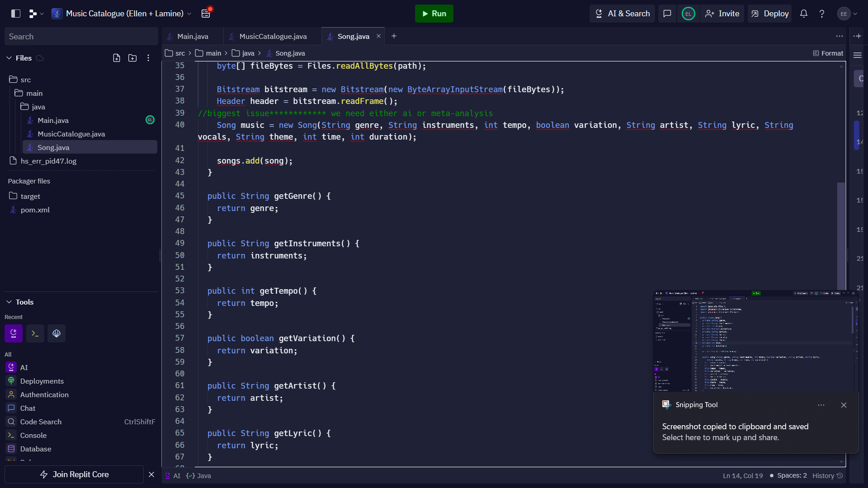Image resolution: width=868 pixels, height=488 pixels.
Task: Collapse the Tools section
Action: click(x=9, y=302)
